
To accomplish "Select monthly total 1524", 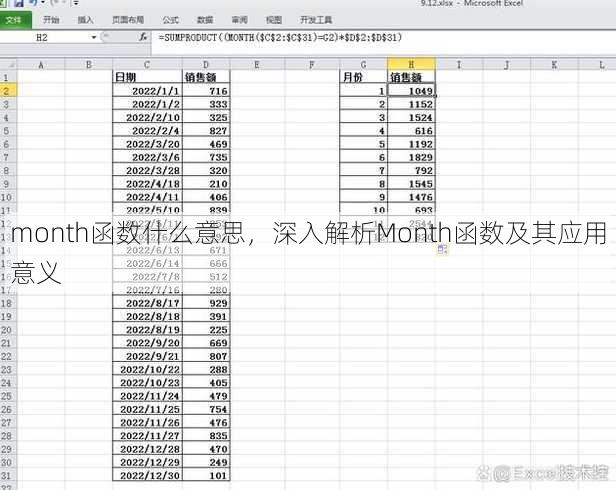I will [x=411, y=117].
